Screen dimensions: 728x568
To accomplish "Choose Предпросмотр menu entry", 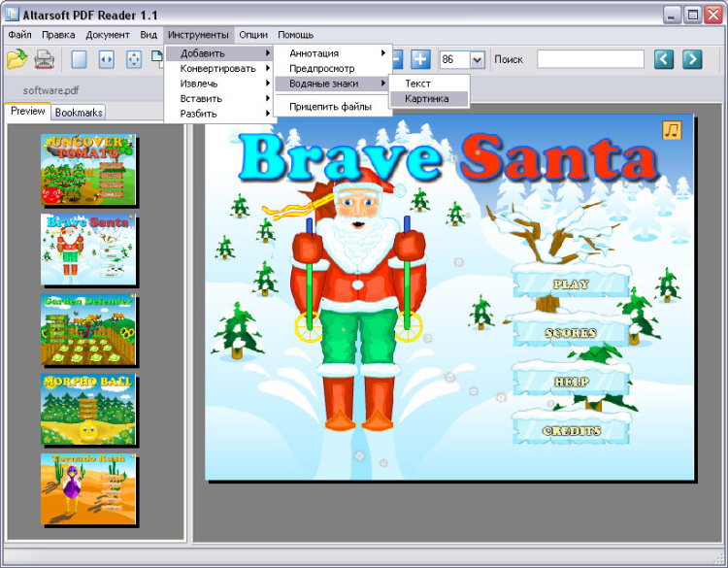I will (332, 68).
